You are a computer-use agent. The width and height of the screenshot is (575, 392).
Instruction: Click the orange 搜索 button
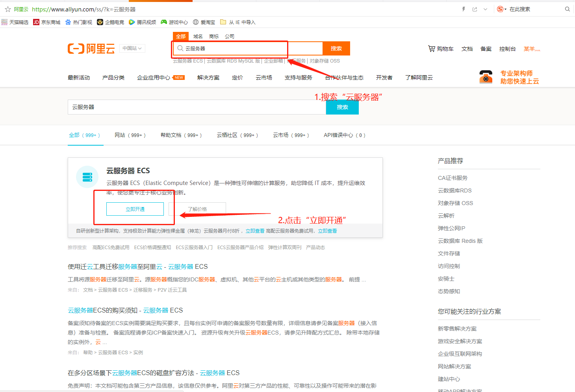pos(336,48)
